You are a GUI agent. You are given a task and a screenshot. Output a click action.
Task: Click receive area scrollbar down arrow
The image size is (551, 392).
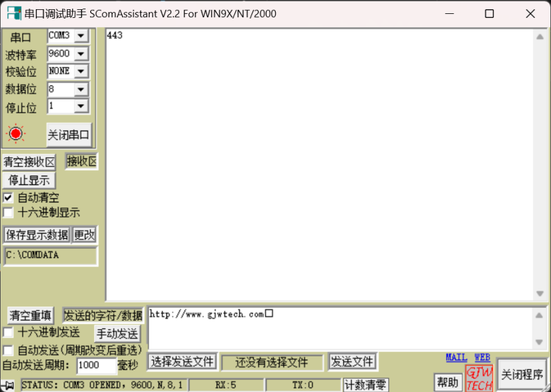coord(540,293)
